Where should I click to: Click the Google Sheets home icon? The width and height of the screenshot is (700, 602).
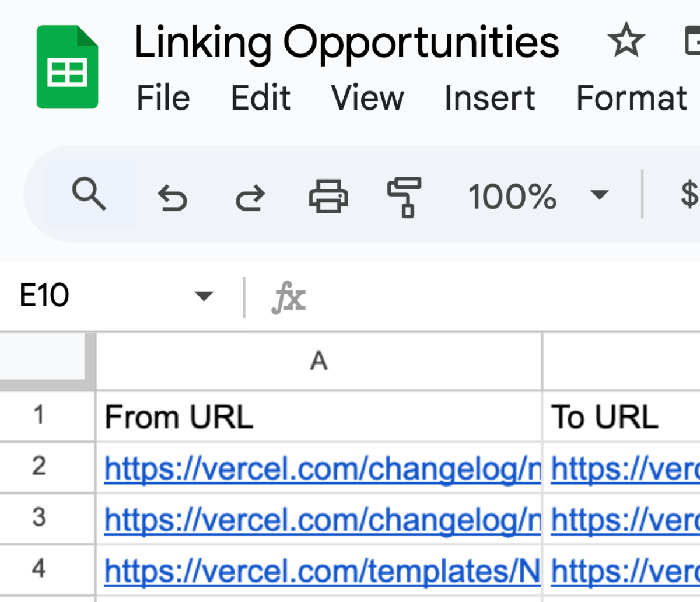[67, 67]
